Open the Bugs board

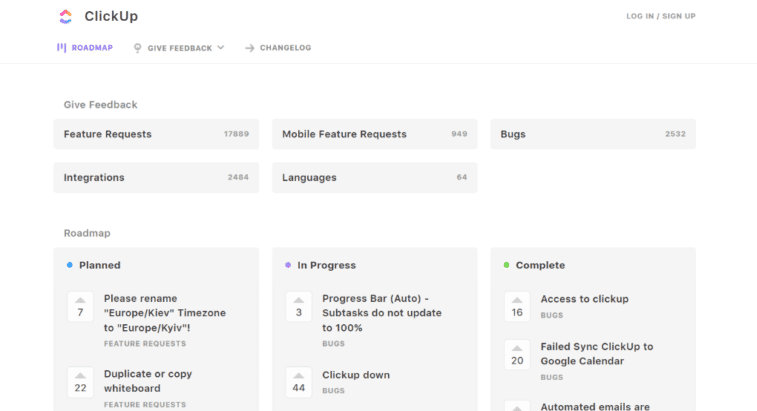593,134
